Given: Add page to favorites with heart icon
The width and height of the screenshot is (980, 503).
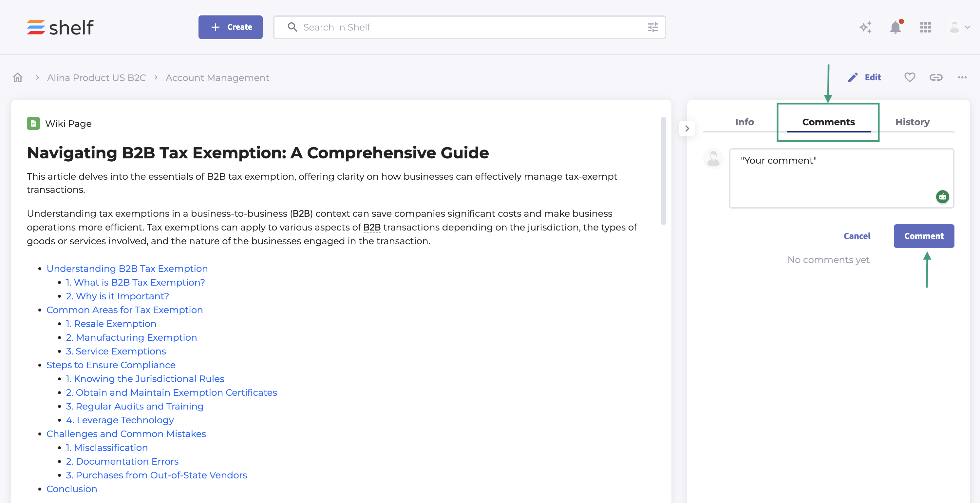Looking at the screenshot, I should click(x=909, y=78).
